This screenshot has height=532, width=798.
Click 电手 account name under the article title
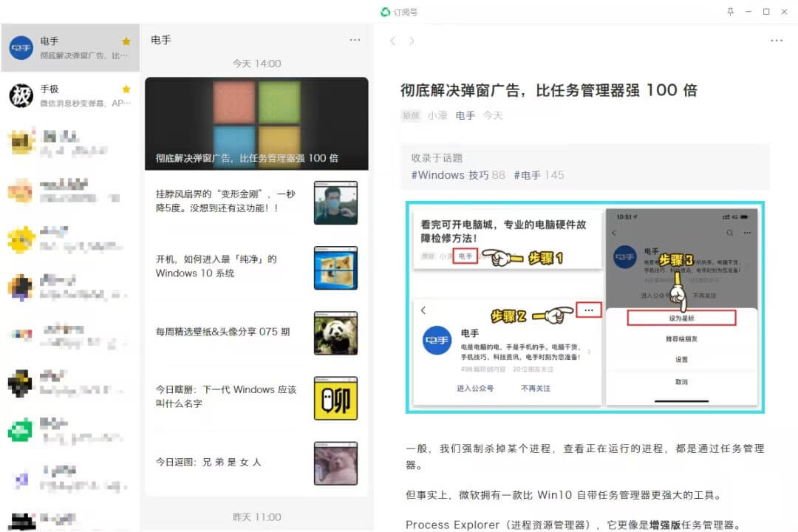(x=465, y=115)
